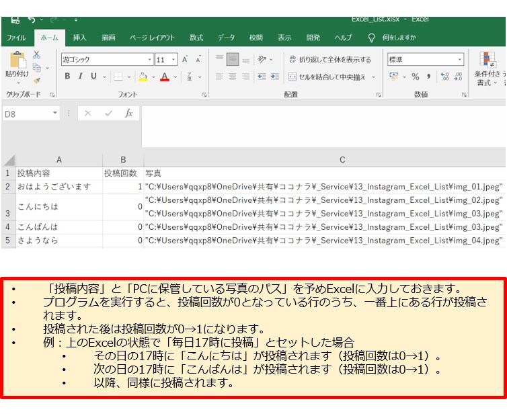Click the phonetic guide (furigana) icon
507x420 pixels.
189,77
